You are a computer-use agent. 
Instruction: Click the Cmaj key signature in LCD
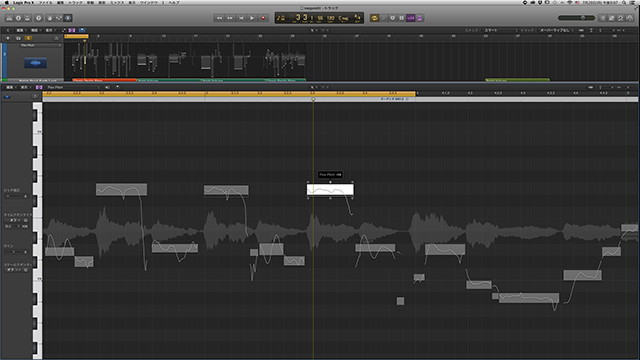click(344, 18)
